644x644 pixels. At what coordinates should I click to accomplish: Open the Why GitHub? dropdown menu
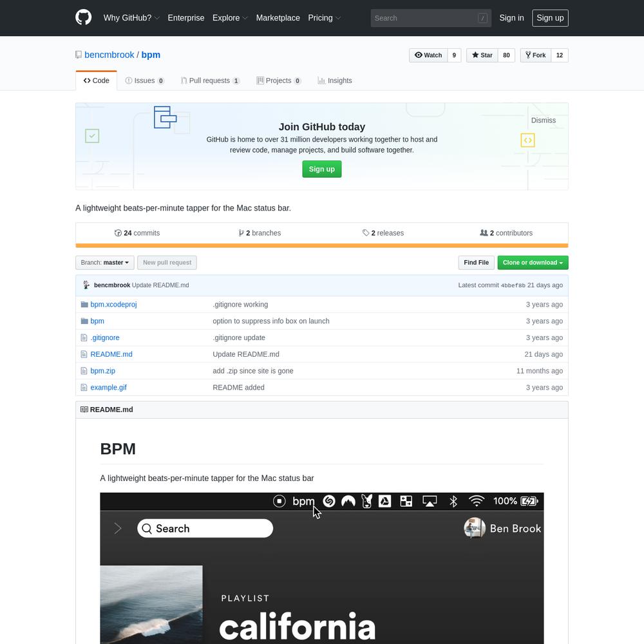click(131, 17)
